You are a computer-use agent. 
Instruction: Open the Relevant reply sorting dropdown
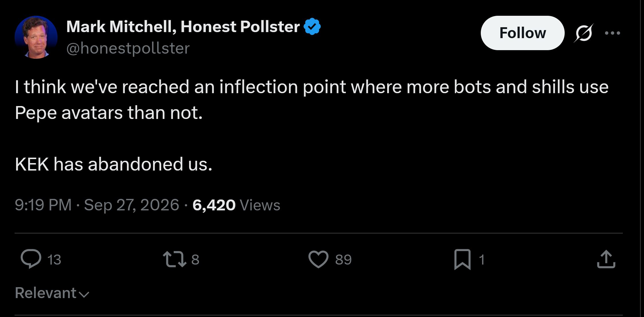pos(52,293)
